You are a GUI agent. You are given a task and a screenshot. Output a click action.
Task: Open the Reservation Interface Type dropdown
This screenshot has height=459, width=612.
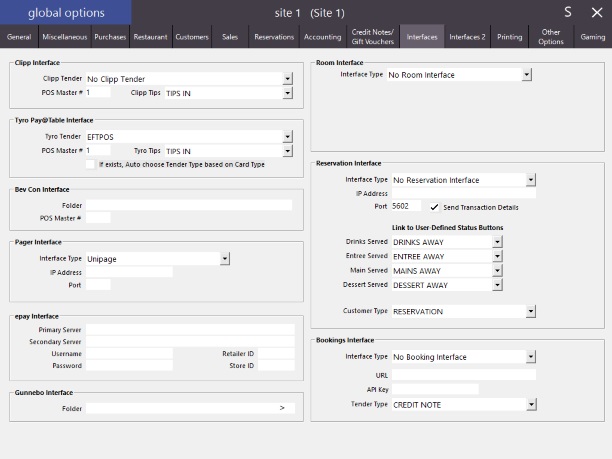click(531, 180)
